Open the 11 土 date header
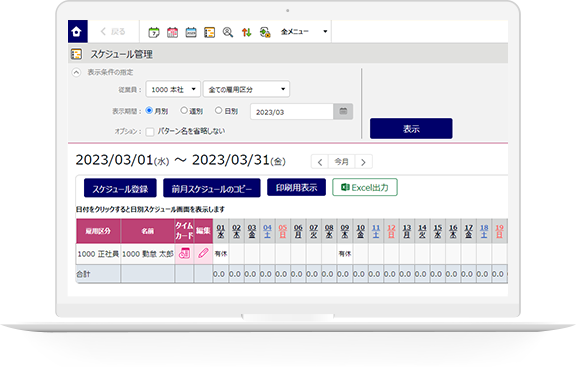Viewport: 576px width, 367px height. [x=376, y=231]
